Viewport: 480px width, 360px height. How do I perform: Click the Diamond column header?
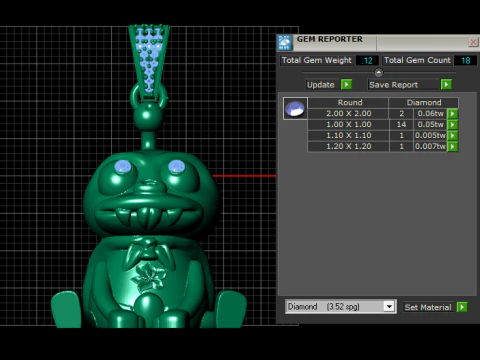424,103
